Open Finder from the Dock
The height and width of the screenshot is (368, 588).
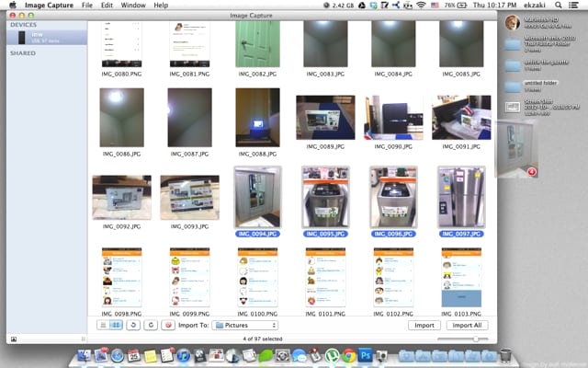(85, 355)
